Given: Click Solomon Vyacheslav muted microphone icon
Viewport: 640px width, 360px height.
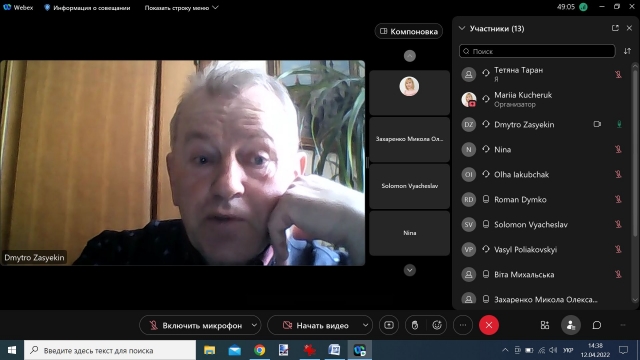Looking at the screenshot, I should click(x=618, y=224).
